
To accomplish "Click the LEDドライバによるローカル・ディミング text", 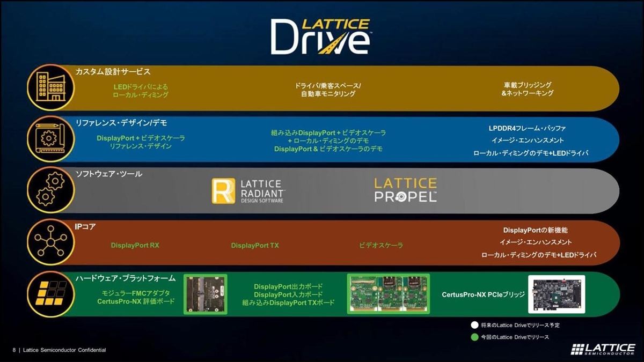I will [x=141, y=90].
